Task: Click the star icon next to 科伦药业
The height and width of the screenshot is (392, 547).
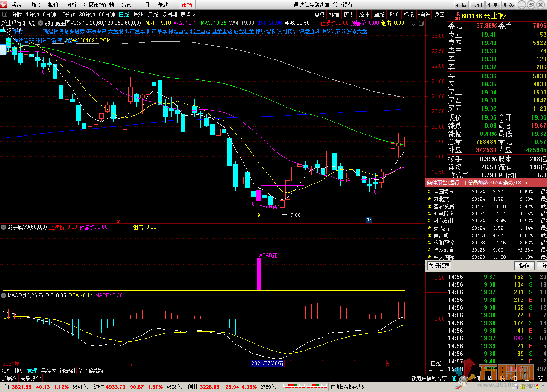Action: pos(429,221)
